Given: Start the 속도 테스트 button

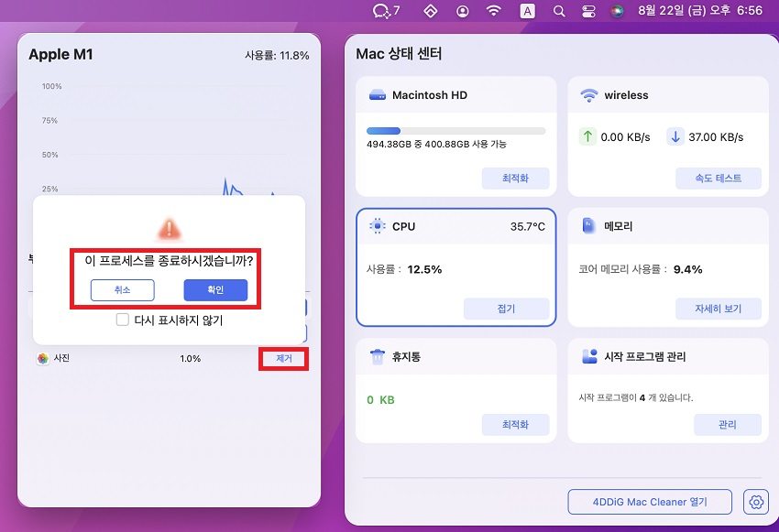Looking at the screenshot, I should (718, 179).
